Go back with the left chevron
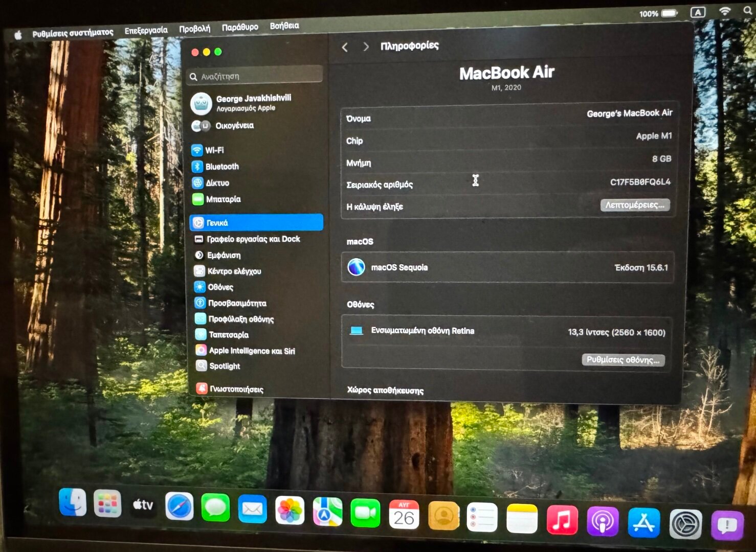This screenshot has height=552, width=756. click(345, 48)
